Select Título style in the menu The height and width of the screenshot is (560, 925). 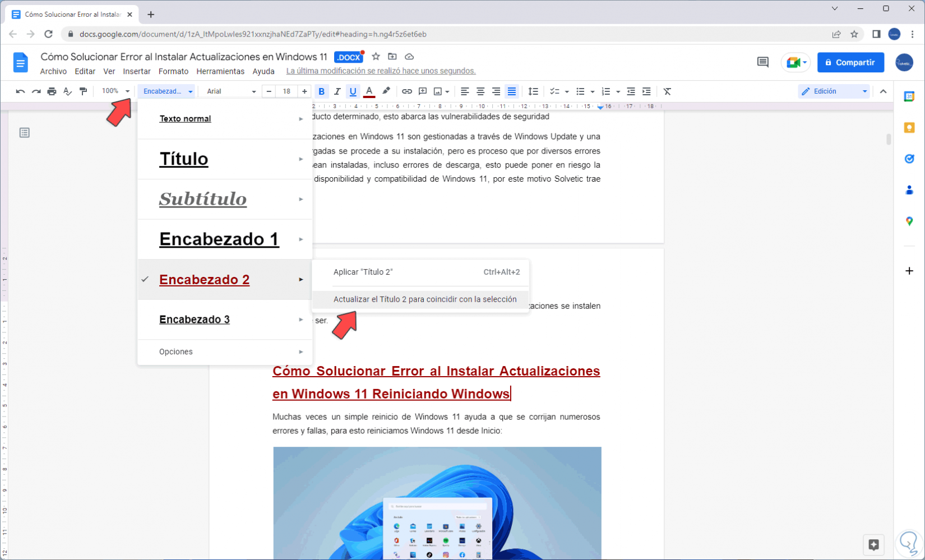(x=225, y=159)
